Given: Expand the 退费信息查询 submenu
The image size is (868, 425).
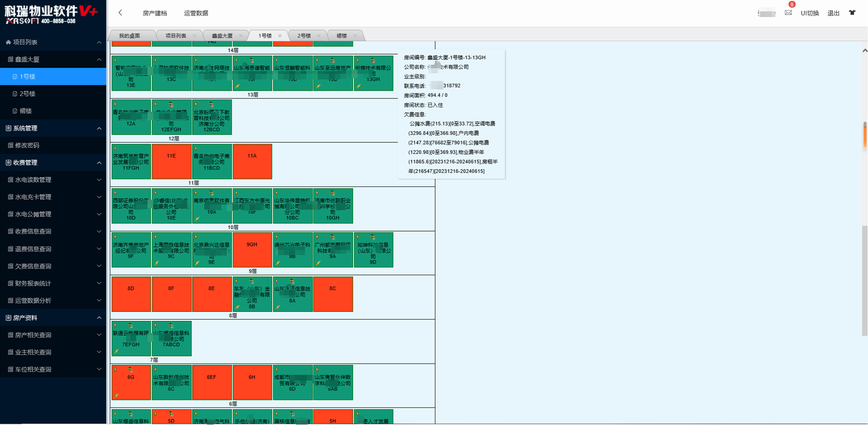Looking at the screenshot, I should coord(99,249).
